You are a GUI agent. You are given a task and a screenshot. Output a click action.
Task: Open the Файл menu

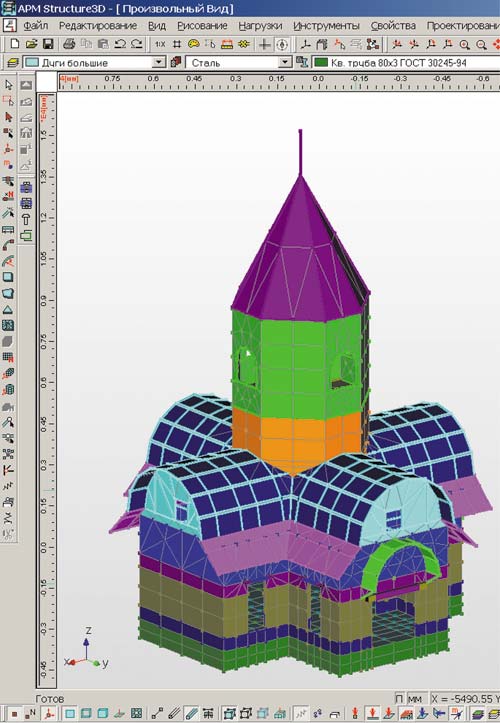36,25
